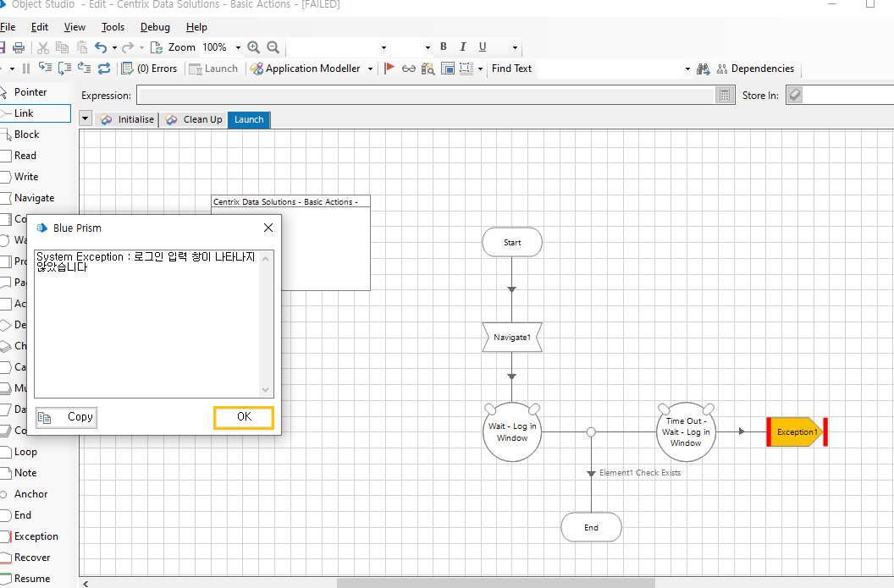Open the Application Modeller
Screen dimensions: 894x588
(x=306, y=69)
